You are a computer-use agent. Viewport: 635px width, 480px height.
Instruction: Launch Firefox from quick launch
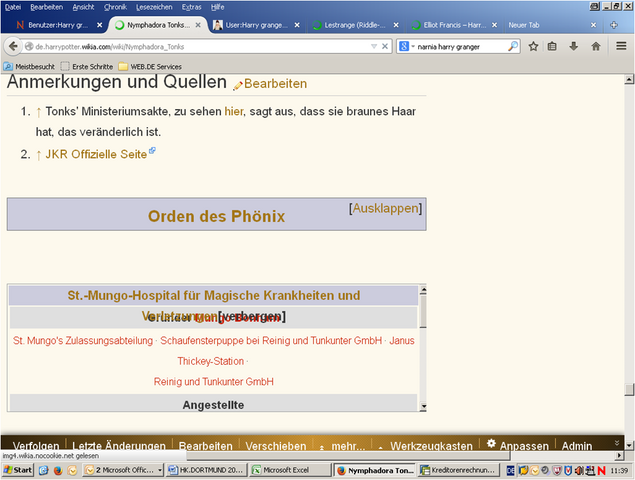tap(58, 470)
